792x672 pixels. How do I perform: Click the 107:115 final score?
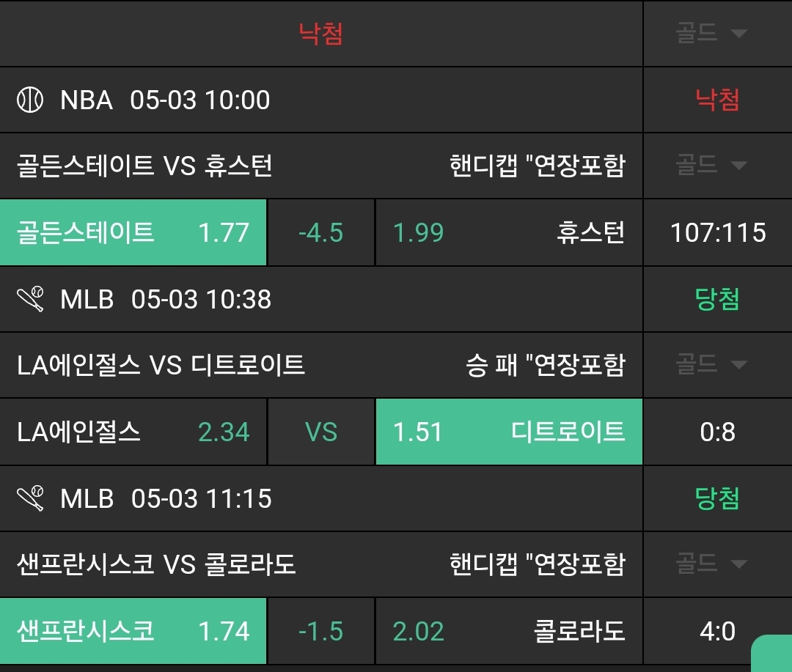point(717,232)
